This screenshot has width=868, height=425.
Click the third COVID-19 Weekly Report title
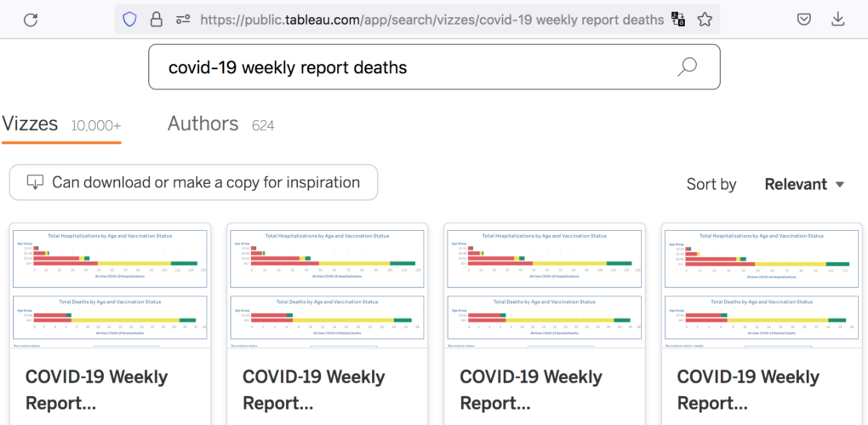pyautogui.click(x=530, y=388)
